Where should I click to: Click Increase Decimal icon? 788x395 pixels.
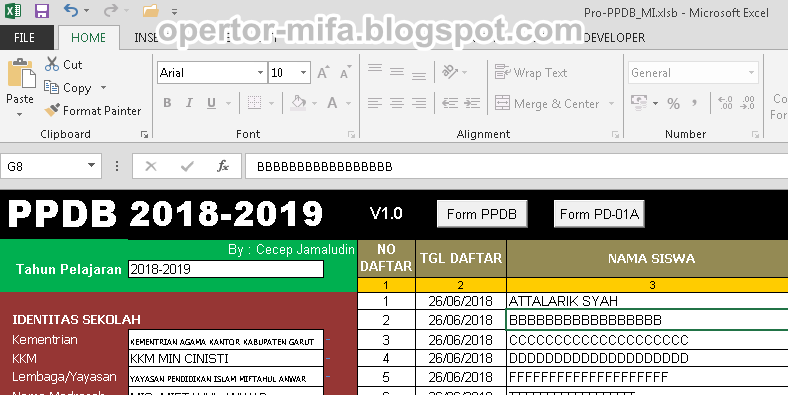tap(725, 104)
